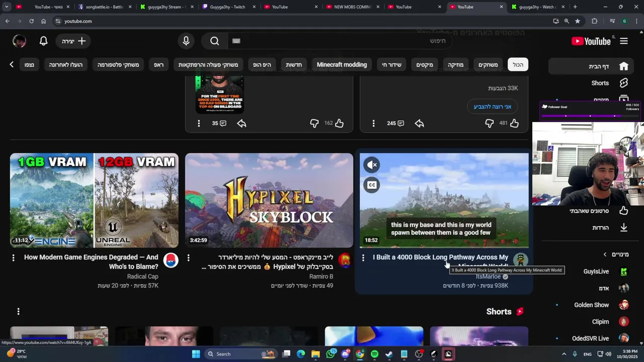Open the 1GB VRAM vs 12GB thumbnail

[x=94, y=200]
